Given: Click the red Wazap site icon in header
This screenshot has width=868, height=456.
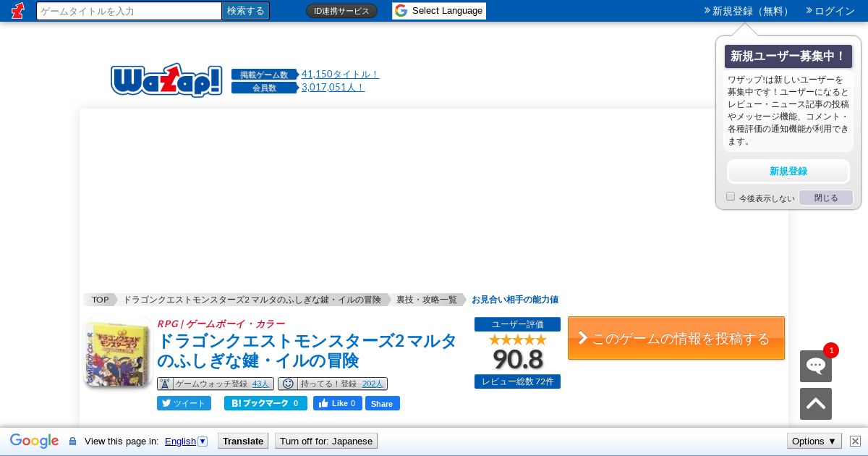Looking at the screenshot, I should [x=18, y=11].
